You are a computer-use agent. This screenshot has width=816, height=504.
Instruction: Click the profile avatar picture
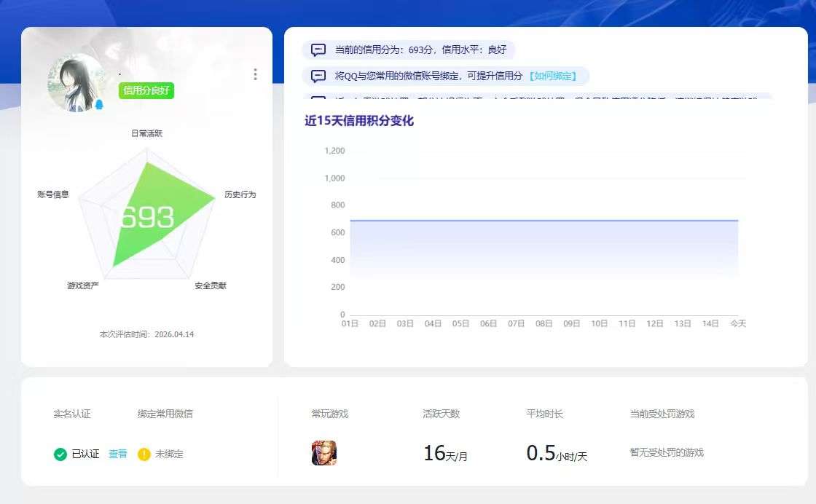click(76, 82)
